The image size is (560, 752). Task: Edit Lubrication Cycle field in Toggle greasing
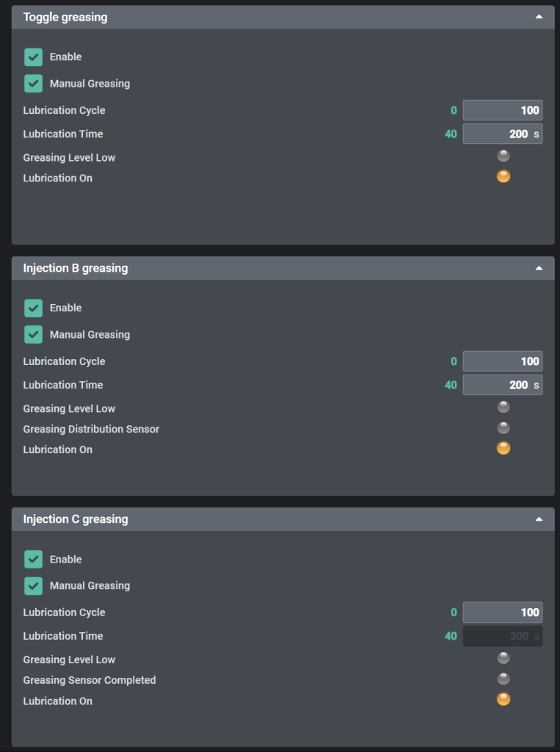tap(502, 110)
